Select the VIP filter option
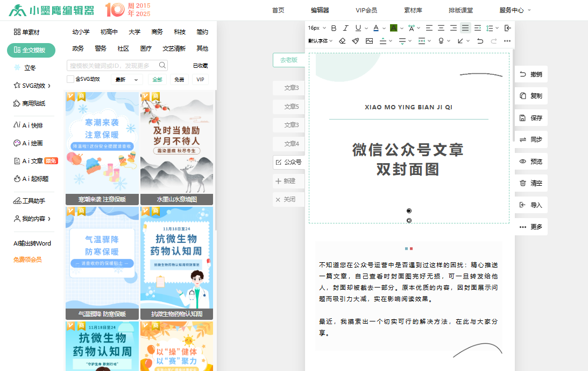 click(200, 79)
